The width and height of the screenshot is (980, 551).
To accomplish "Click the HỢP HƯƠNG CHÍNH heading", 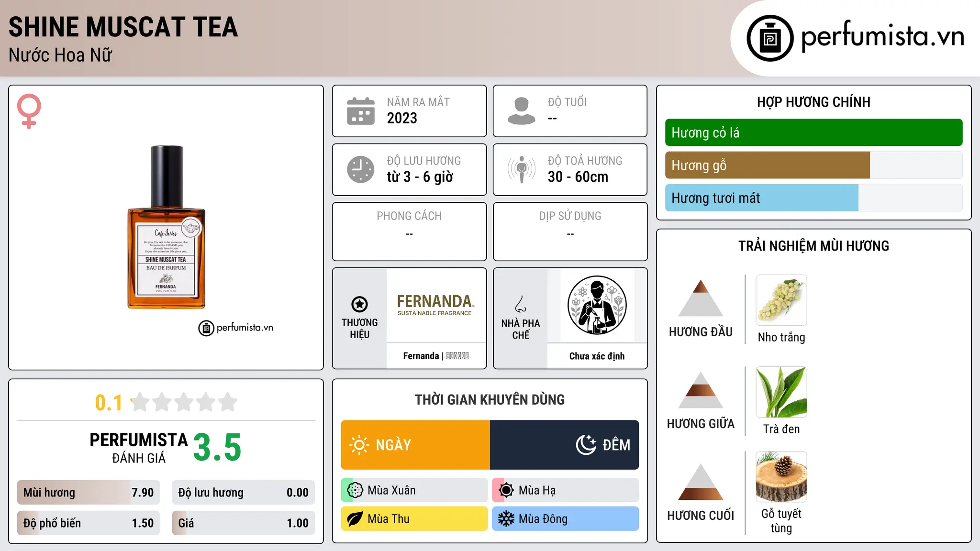I will click(813, 102).
